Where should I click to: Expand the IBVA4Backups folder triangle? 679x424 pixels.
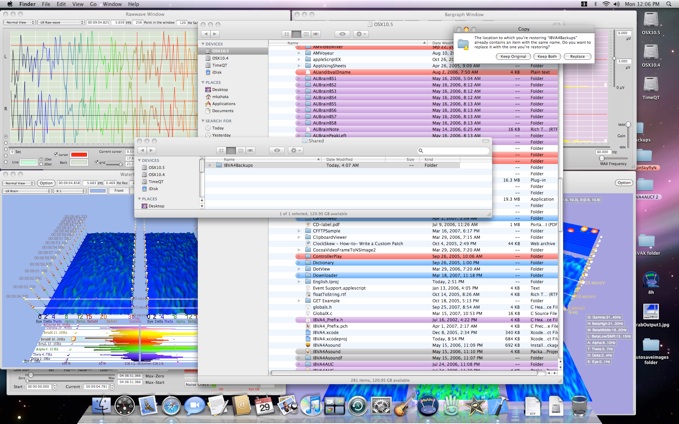210,165
